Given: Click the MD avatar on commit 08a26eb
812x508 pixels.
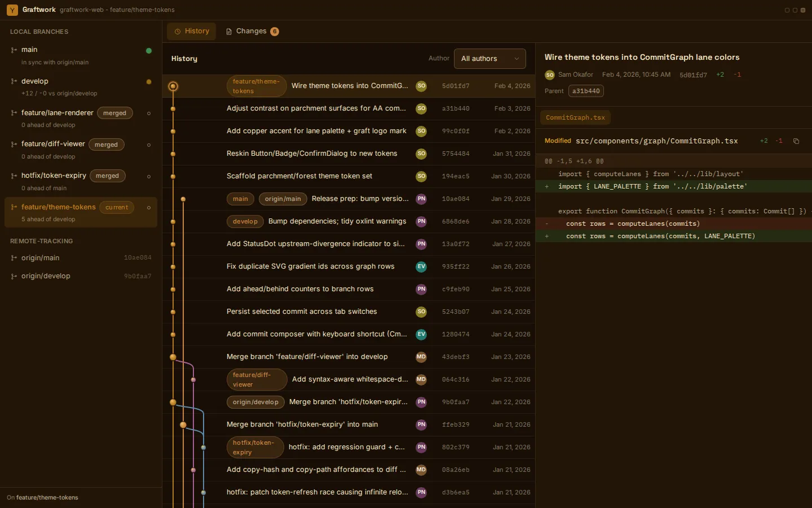Looking at the screenshot, I should tap(421, 470).
